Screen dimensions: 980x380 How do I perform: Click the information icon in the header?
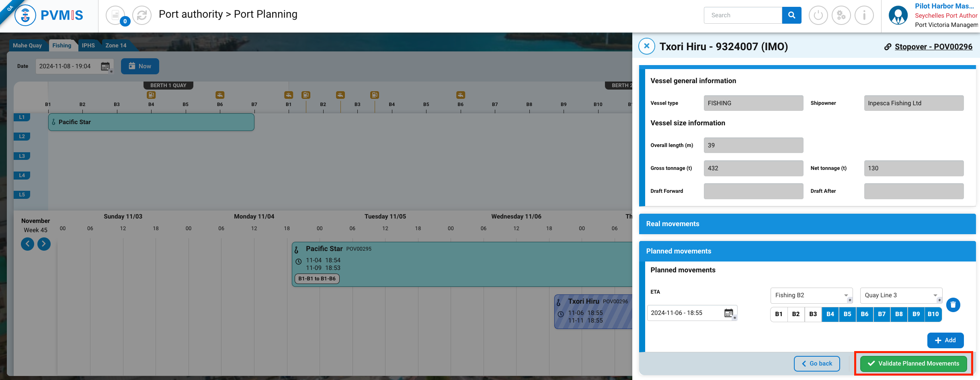pos(864,16)
